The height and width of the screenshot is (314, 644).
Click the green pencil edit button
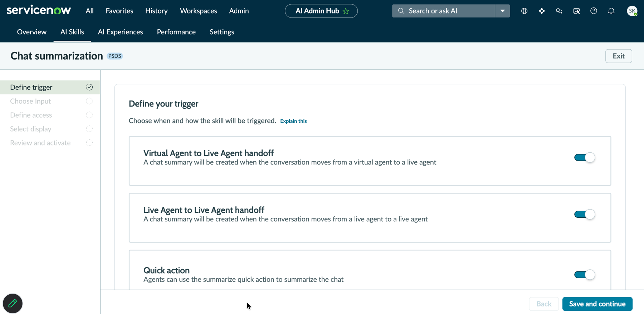tap(13, 303)
